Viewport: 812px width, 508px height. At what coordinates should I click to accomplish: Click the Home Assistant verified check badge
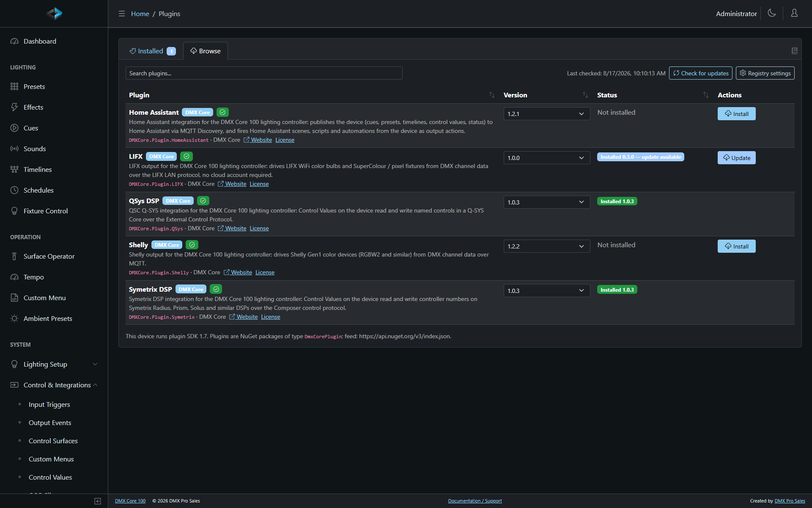click(x=222, y=112)
